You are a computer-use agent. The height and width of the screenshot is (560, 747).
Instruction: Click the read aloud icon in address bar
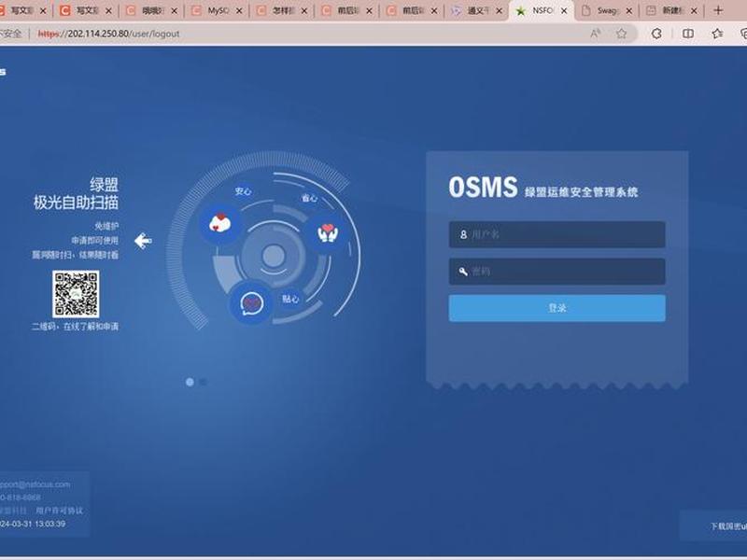tap(596, 34)
